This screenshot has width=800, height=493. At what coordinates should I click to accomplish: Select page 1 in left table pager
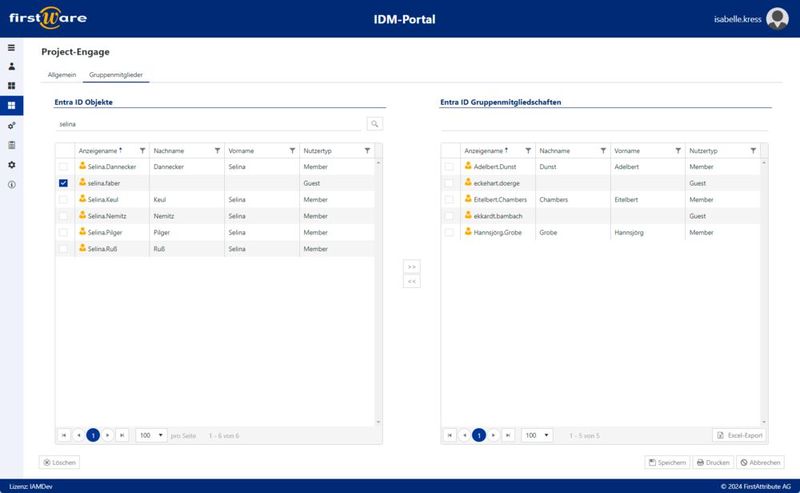click(x=93, y=435)
